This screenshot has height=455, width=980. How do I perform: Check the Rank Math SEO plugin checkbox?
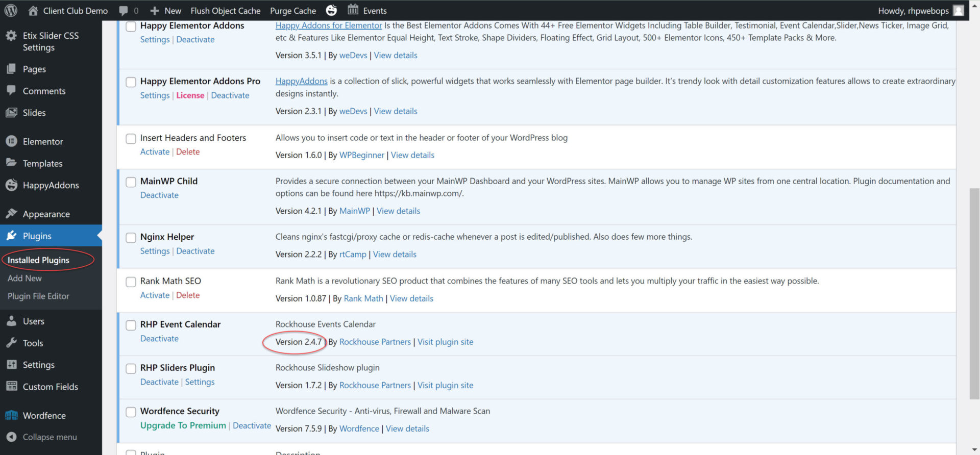[x=131, y=282]
